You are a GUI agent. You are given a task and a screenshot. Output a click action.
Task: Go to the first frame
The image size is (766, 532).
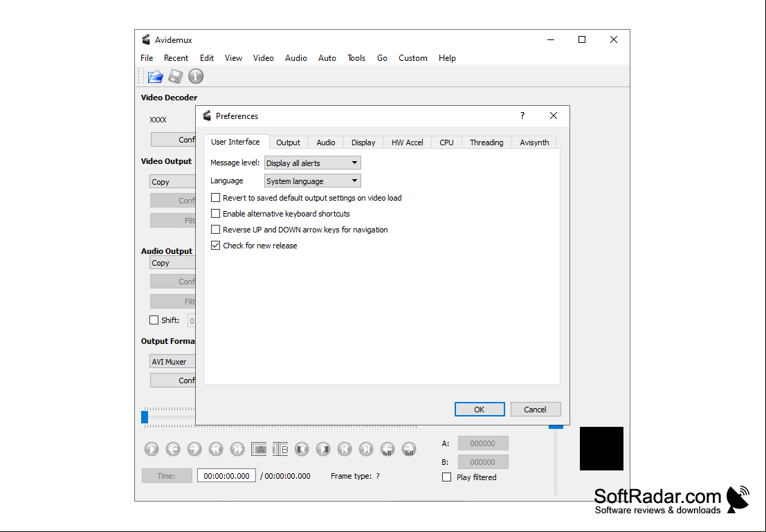[345, 449]
